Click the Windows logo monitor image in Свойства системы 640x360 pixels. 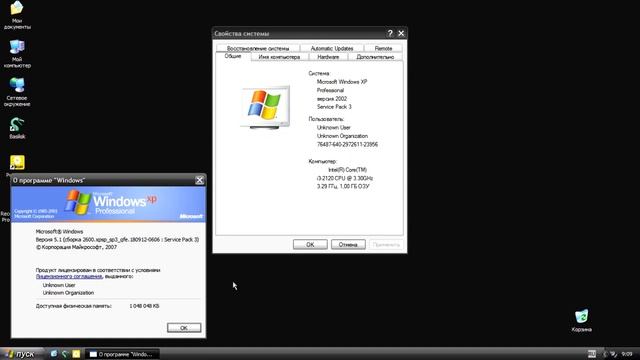pyautogui.click(x=265, y=107)
